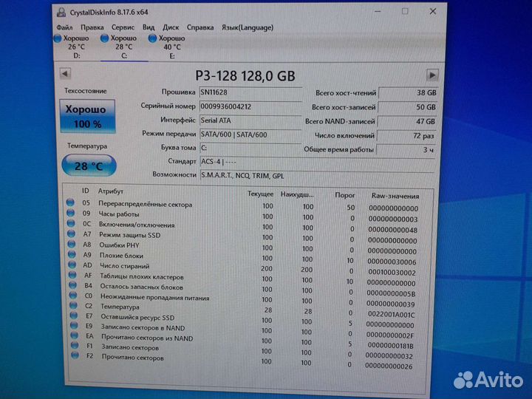Viewport: 532px width, 399px height.
Task: Open the Язык(Language) menu
Action: (x=248, y=27)
